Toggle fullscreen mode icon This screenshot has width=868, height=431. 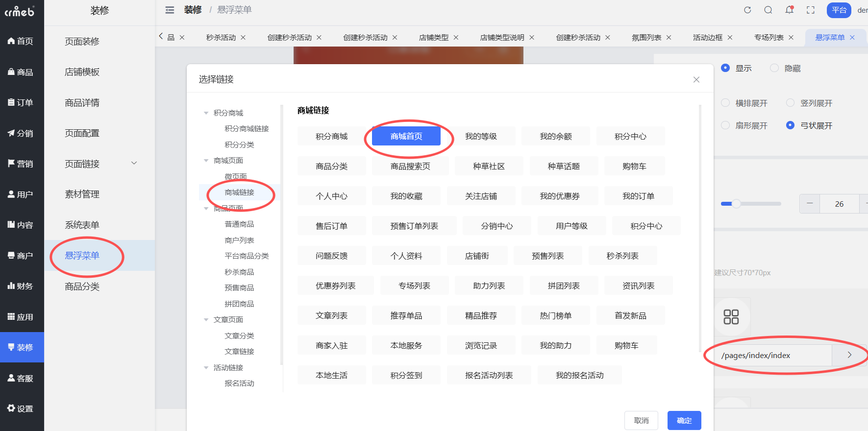click(x=811, y=10)
